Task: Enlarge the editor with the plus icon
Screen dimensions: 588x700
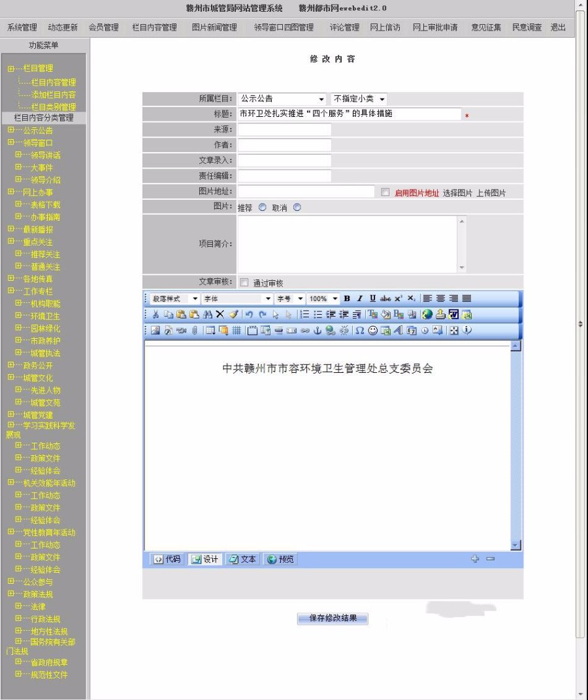Action: coord(475,558)
